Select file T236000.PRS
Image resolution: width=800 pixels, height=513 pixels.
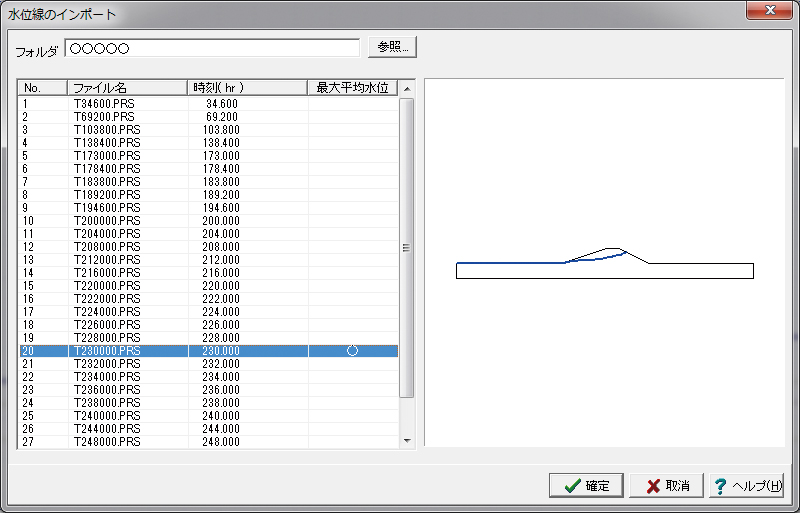pos(107,390)
